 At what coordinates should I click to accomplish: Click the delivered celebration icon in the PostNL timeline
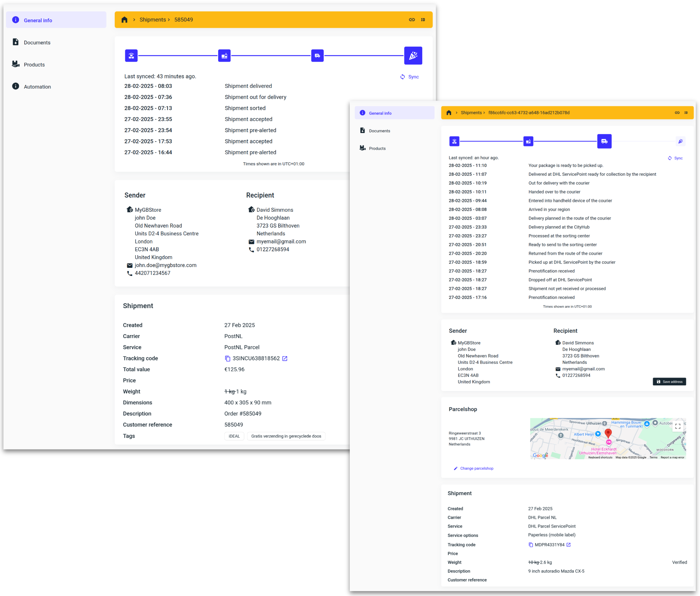[413, 56]
